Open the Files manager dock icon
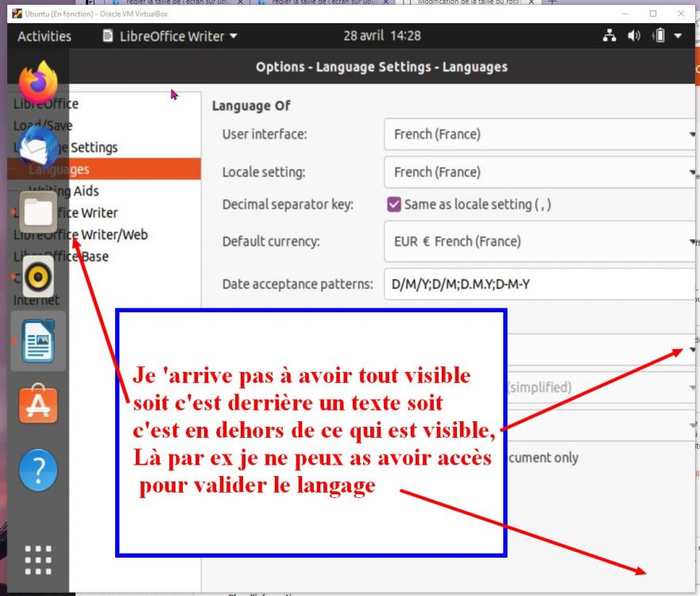The height and width of the screenshot is (596, 700). [x=38, y=212]
